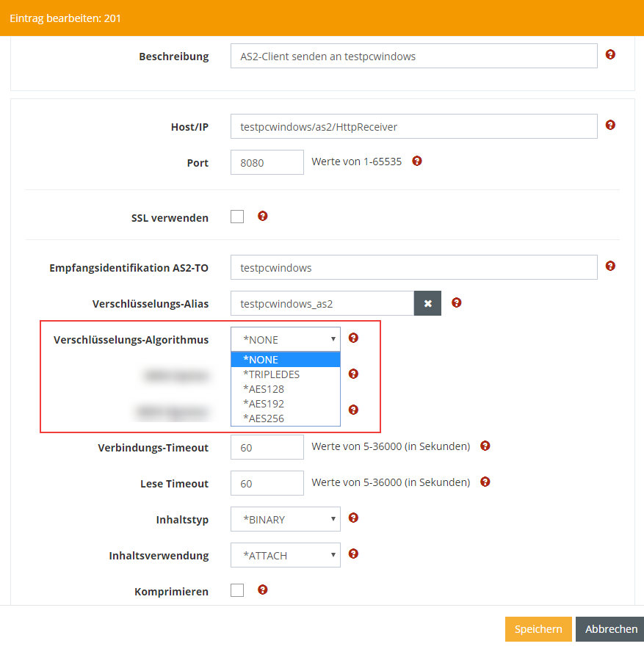Open help icon next to Port range
The width and height of the screenshot is (644, 649).
pyautogui.click(x=417, y=162)
